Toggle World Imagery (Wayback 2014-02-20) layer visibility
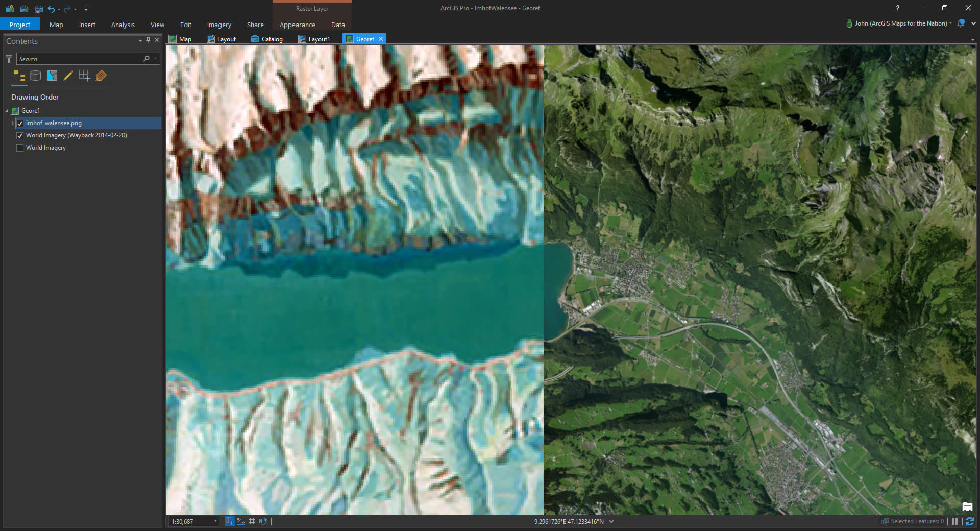 (x=20, y=135)
